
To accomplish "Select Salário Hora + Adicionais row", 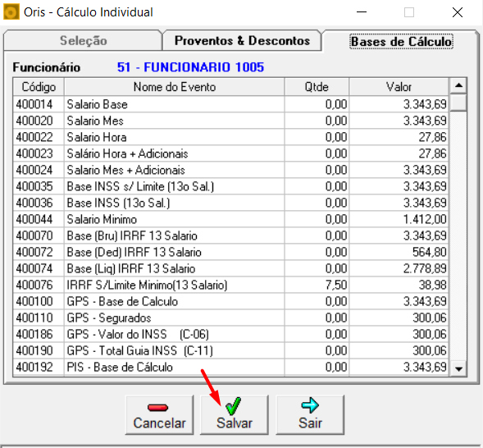I will pyautogui.click(x=231, y=153).
